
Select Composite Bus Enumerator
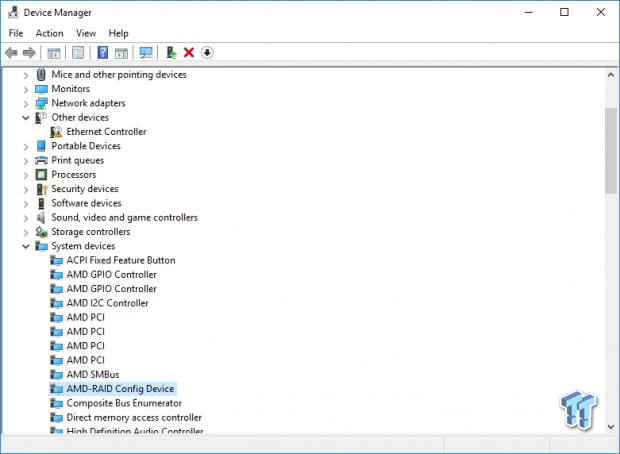124,403
